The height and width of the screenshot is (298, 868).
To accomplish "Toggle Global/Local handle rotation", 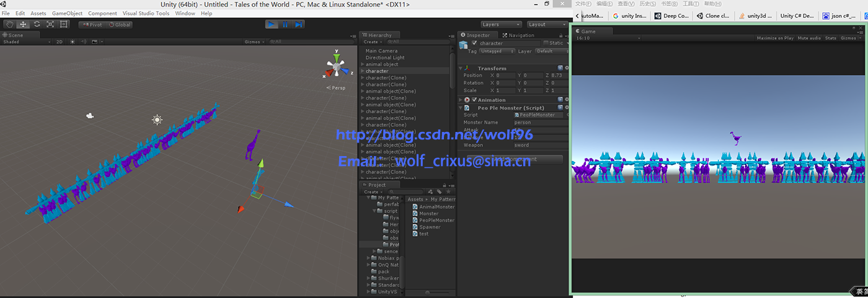I will tap(120, 25).
